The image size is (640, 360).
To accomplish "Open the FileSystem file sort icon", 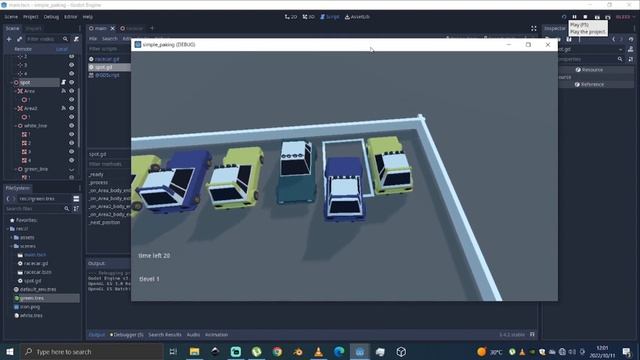I will point(76,209).
